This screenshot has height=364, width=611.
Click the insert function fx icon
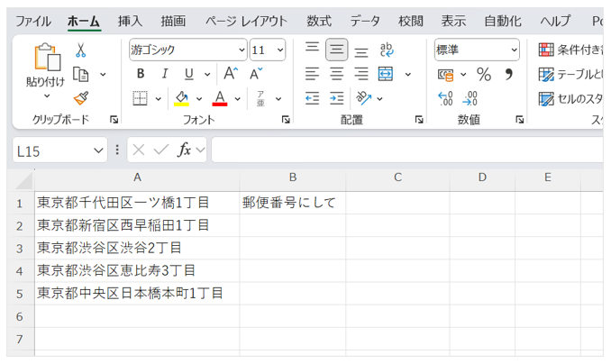pyautogui.click(x=184, y=150)
